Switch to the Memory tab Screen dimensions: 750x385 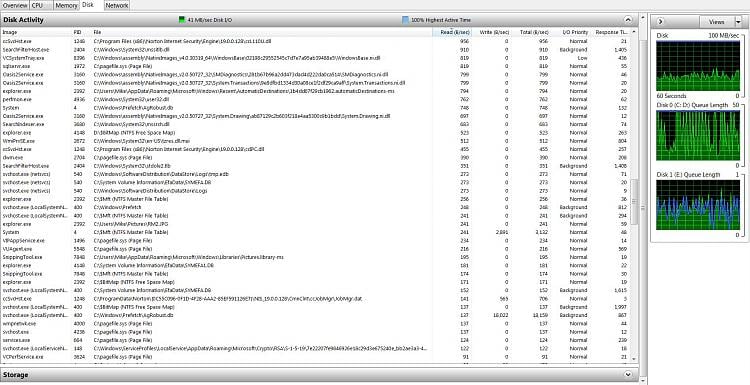66,5
